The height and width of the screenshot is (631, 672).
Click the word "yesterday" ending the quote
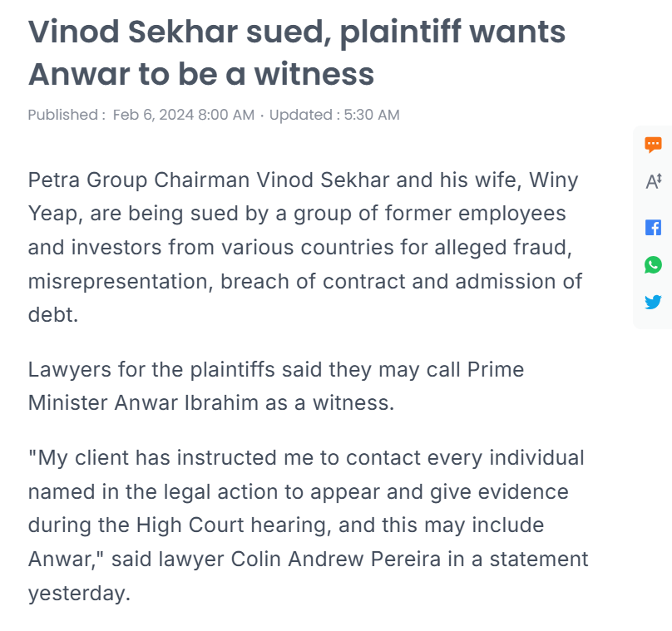coord(77,594)
